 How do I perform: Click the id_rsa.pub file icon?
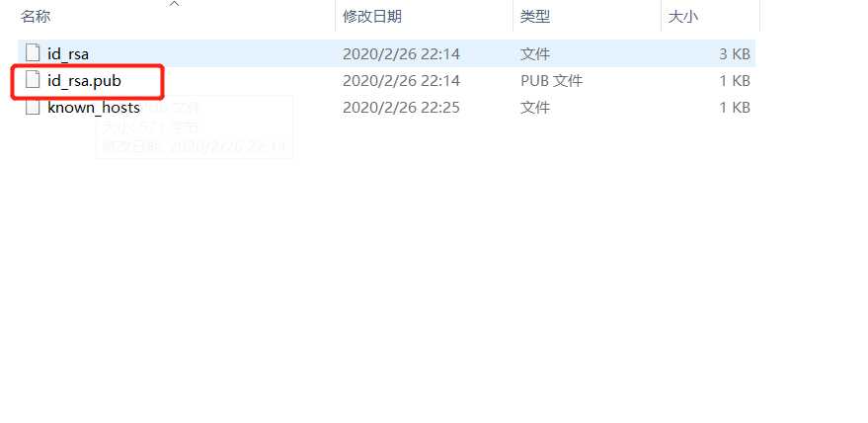(x=34, y=80)
